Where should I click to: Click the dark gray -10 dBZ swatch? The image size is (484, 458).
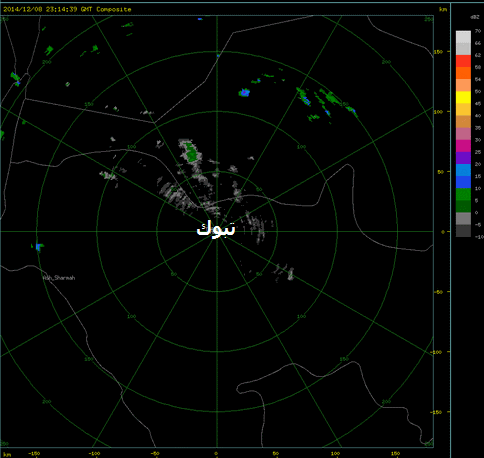pyautogui.click(x=463, y=231)
